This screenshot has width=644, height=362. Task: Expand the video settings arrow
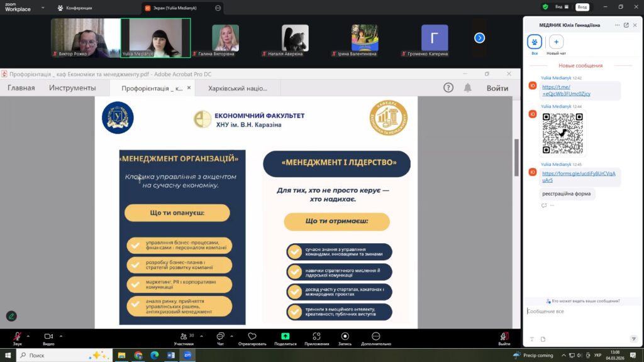point(61,336)
